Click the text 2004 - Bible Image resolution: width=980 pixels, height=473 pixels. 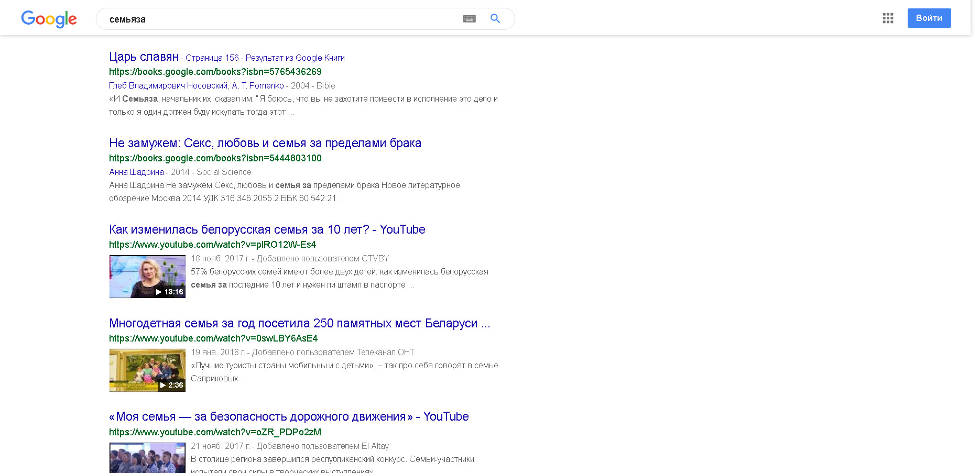pyautogui.click(x=313, y=85)
